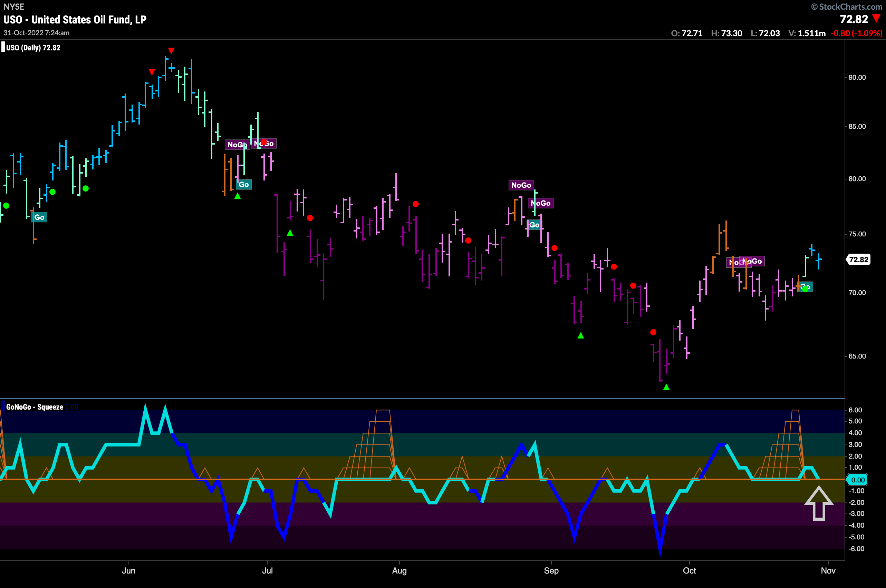
Task: Select the red circle overlapping the NoGo label near July
Action: 264,143
